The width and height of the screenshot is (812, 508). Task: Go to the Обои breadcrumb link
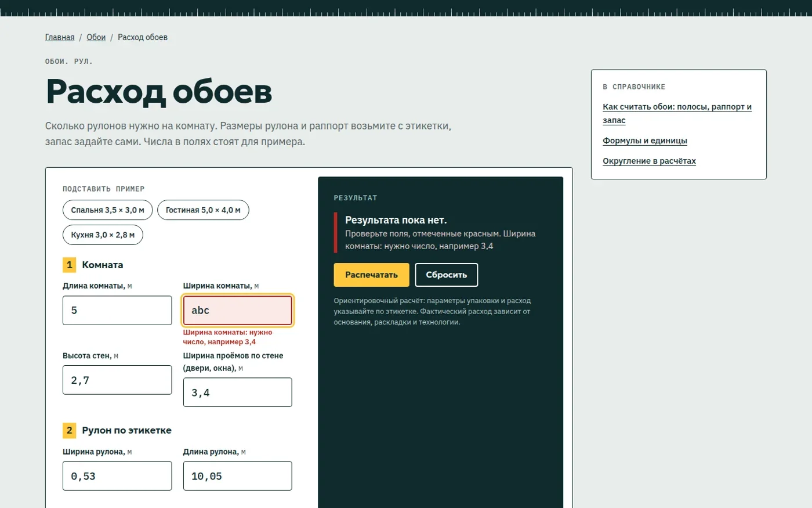click(x=96, y=37)
